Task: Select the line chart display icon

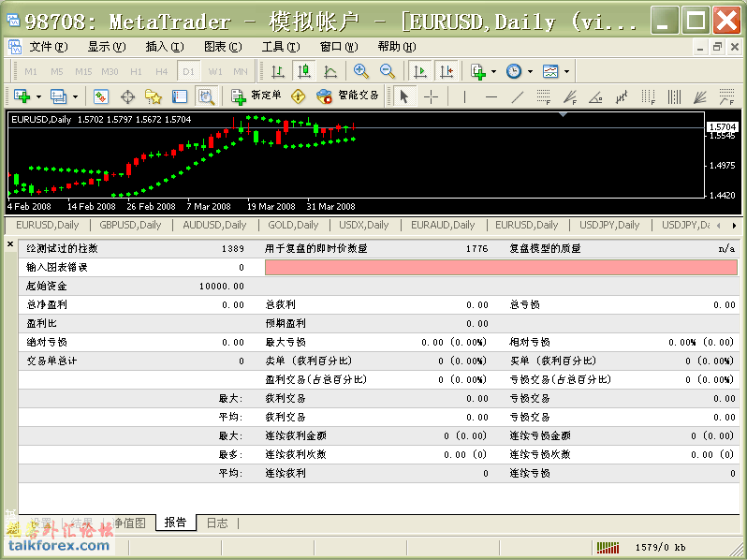Action: 330,71
